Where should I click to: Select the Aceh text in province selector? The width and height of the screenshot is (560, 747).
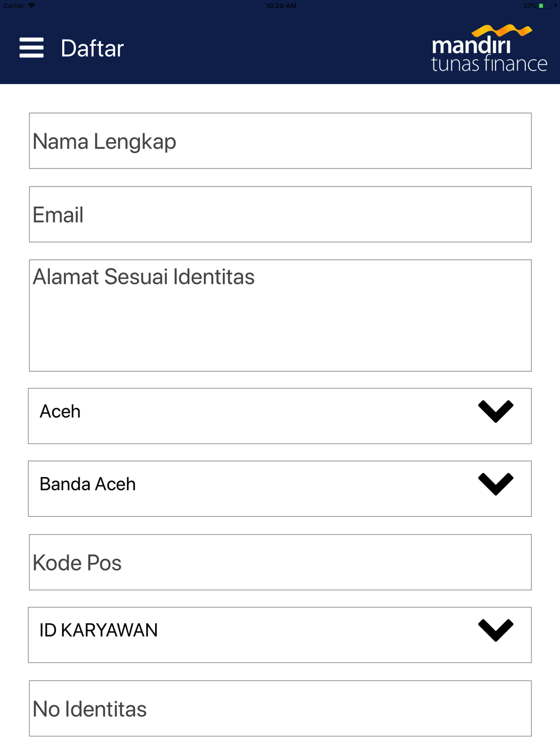(60, 412)
